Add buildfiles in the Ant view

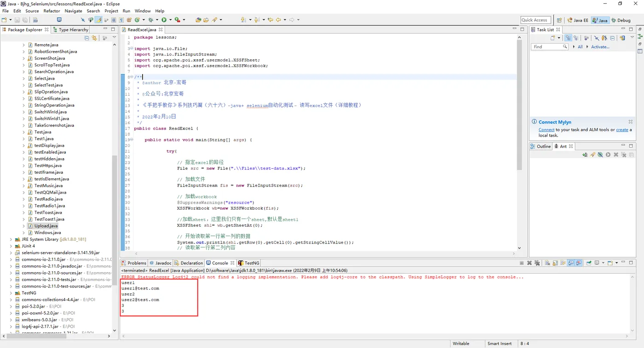tap(585, 155)
